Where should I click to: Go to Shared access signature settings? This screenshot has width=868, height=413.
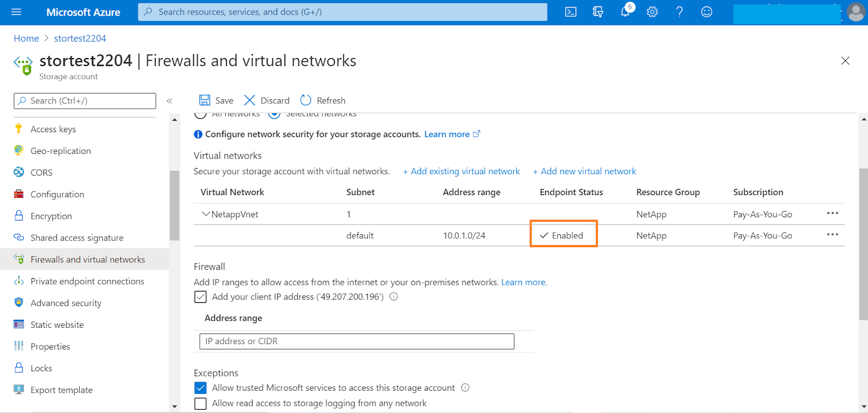(77, 238)
